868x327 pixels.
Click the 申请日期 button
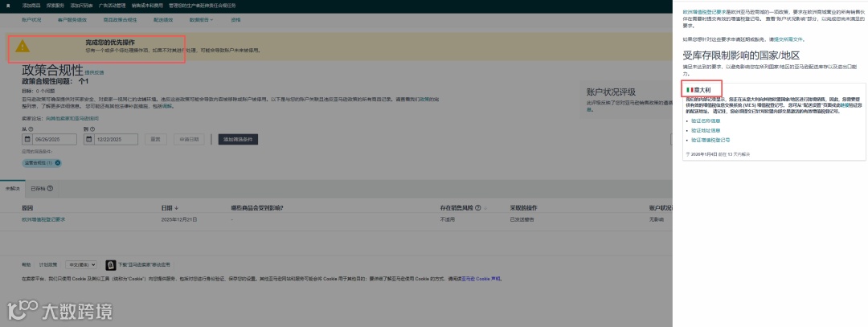click(x=189, y=140)
